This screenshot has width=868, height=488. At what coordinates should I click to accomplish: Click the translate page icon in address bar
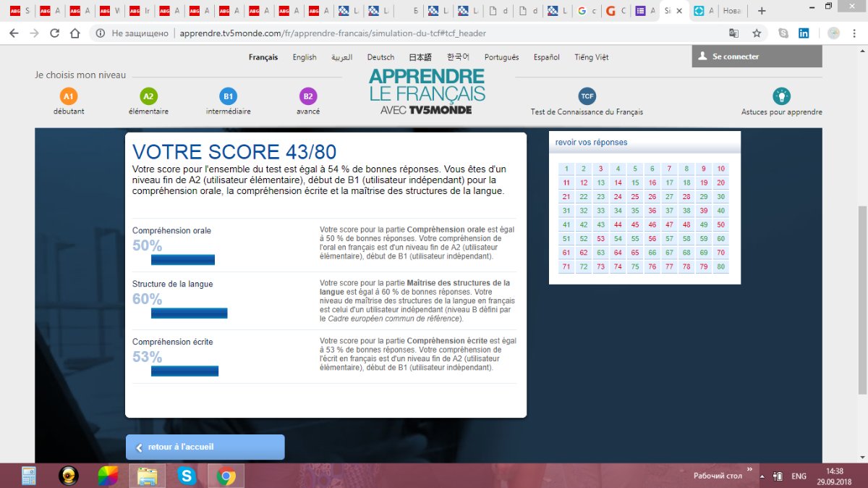point(733,33)
